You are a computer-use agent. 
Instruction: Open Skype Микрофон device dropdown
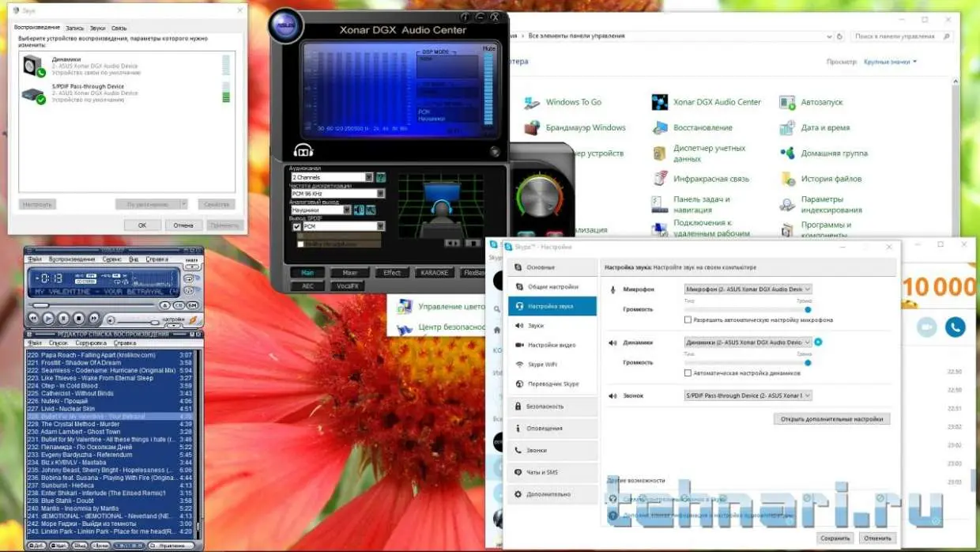(x=748, y=289)
